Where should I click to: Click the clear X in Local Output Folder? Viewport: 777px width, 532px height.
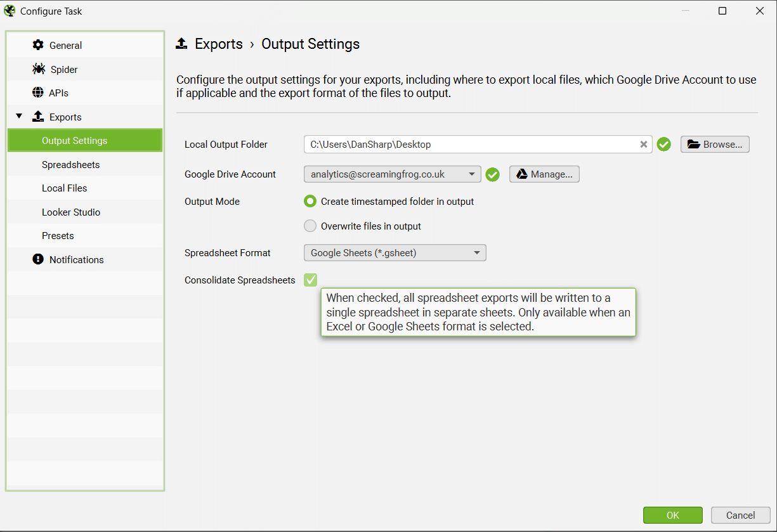[x=643, y=145]
